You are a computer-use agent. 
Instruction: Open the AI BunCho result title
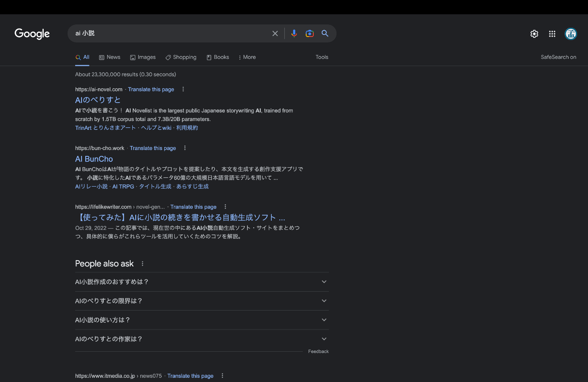[94, 159]
